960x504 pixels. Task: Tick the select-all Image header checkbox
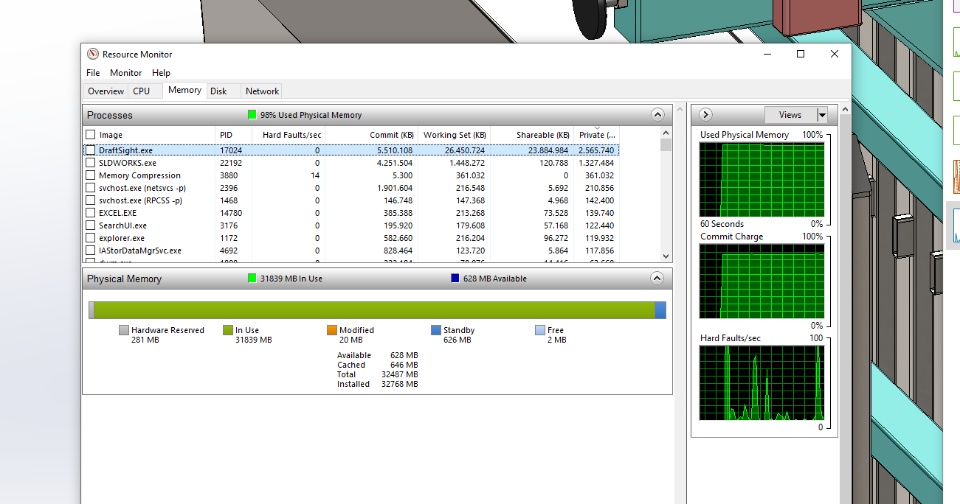click(x=91, y=135)
